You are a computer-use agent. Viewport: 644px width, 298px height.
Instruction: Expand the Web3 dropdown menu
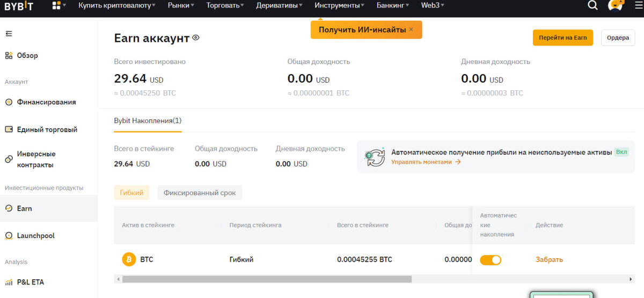[433, 5]
